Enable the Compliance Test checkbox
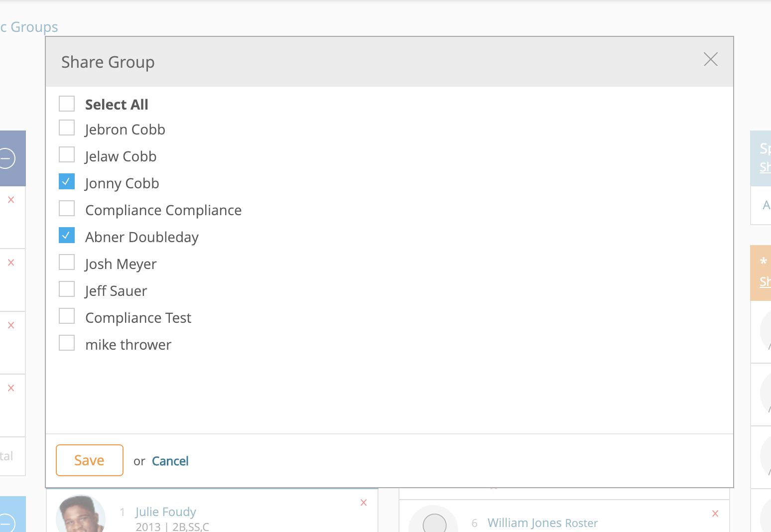The height and width of the screenshot is (532, 771). [67, 316]
